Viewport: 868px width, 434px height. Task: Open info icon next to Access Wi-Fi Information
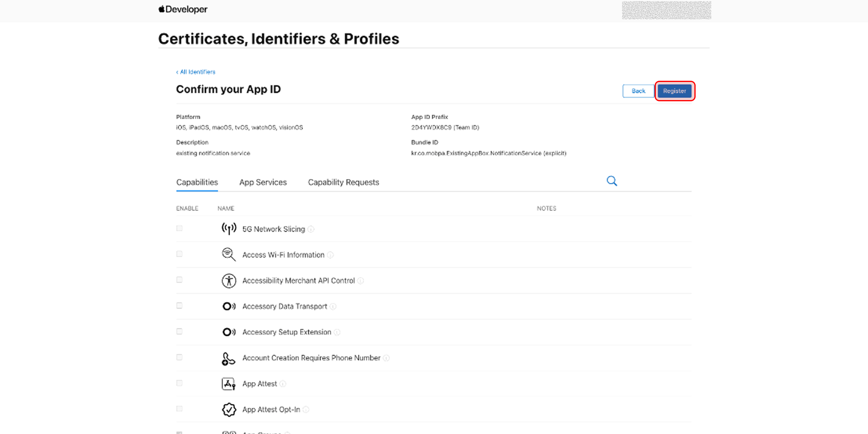[x=331, y=255]
